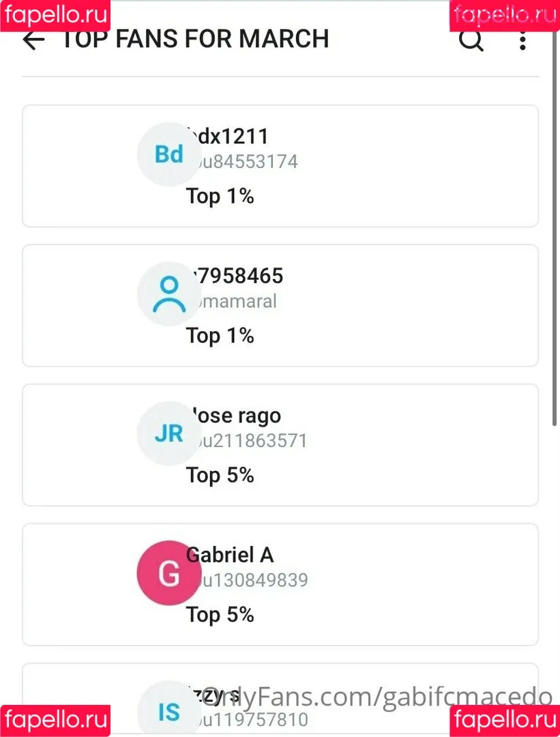Viewport: 560px width, 737px height.
Task: Select username u130849839
Action: 247,581
